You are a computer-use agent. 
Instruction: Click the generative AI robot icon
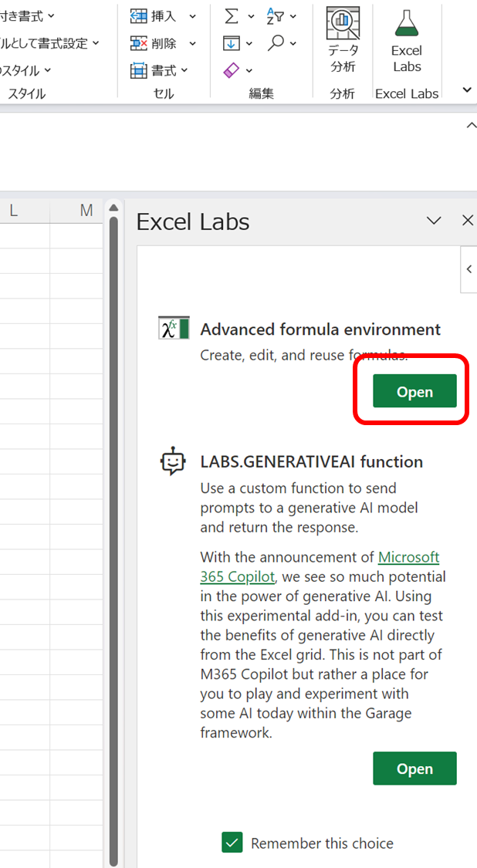point(174,461)
